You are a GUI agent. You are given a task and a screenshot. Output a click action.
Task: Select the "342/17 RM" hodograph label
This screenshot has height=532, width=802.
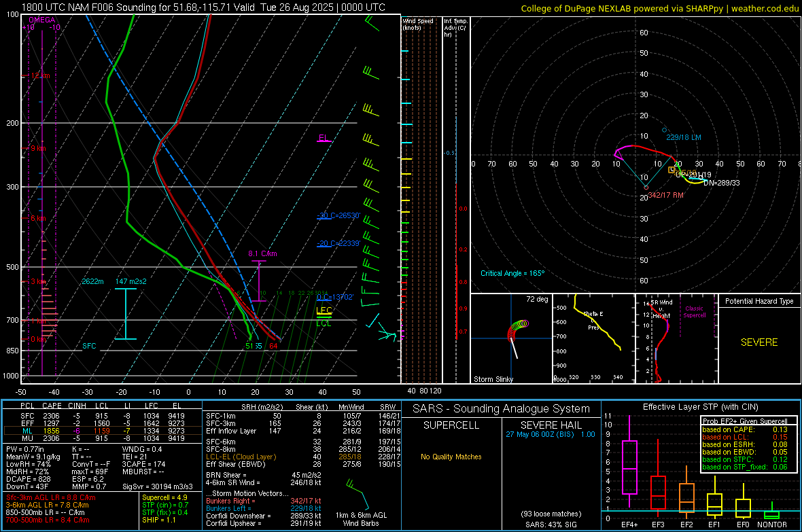click(x=665, y=195)
